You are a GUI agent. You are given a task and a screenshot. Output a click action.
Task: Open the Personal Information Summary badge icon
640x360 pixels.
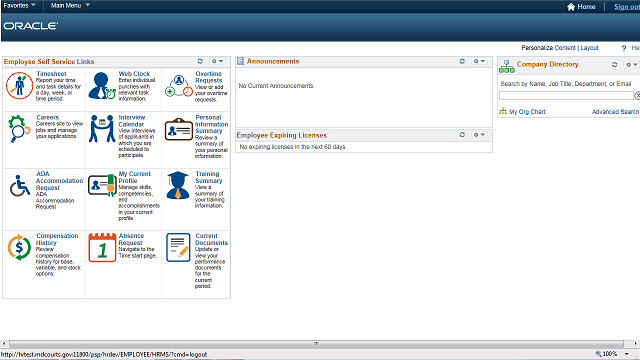click(x=179, y=129)
